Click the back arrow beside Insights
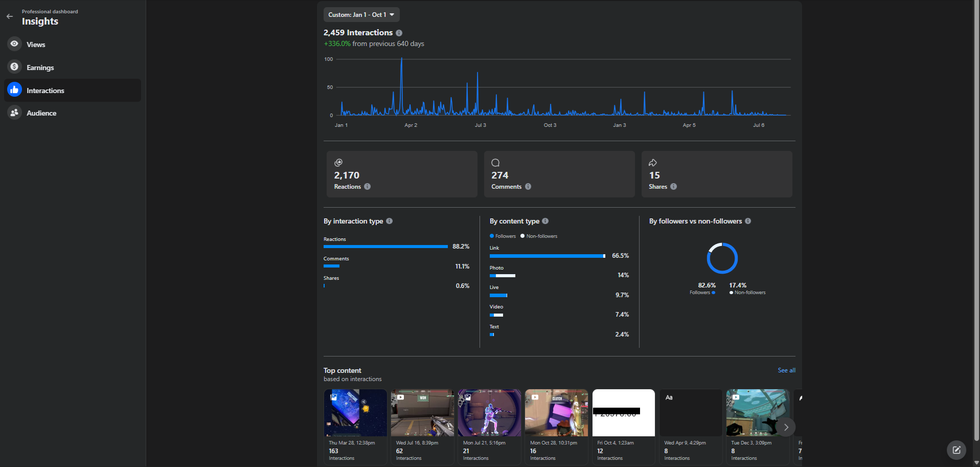The height and width of the screenshot is (467, 980). click(x=10, y=16)
